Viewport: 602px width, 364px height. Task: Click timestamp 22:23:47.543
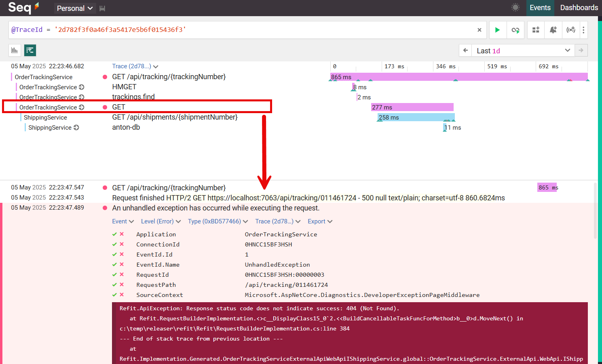[66, 198]
